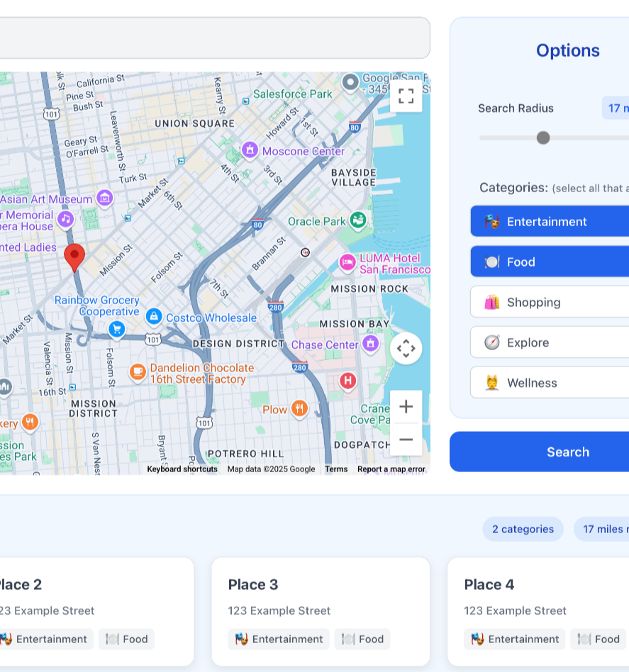Image resolution: width=629 pixels, height=672 pixels.
Task: Click the search input field above map
Action: click(214, 38)
